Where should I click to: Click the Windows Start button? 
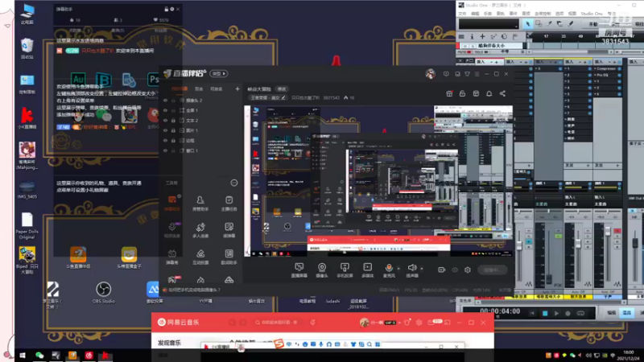pyautogui.click(x=23, y=356)
